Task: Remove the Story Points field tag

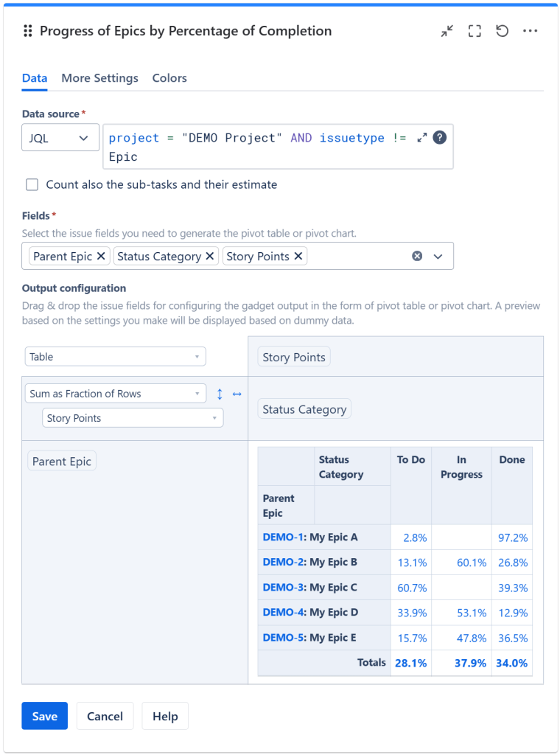Action: click(298, 256)
